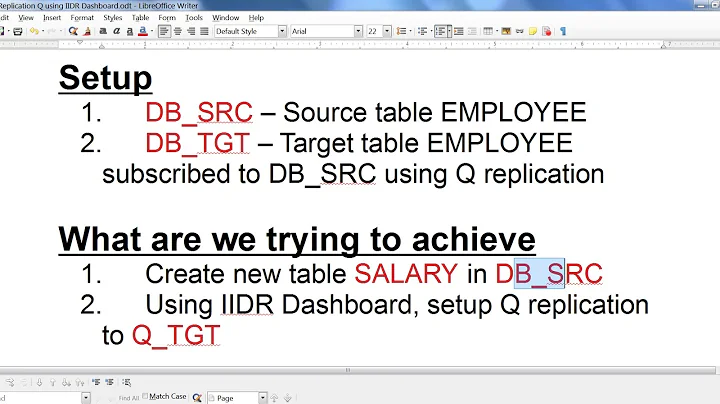The height and width of the screenshot is (404, 720).
Task: Open the Insert menu
Action: point(52,17)
